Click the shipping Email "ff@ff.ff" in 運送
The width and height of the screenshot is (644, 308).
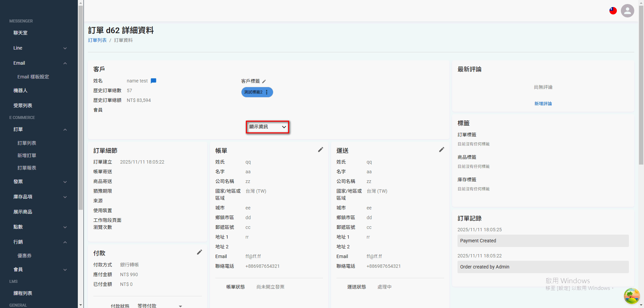tap(374, 256)
